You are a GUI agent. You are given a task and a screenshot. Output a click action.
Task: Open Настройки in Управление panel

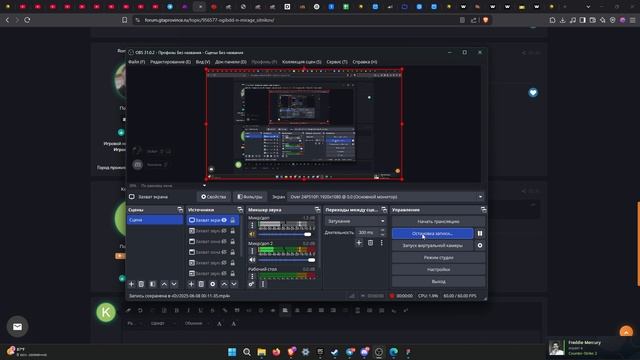(x=438, y=269)
